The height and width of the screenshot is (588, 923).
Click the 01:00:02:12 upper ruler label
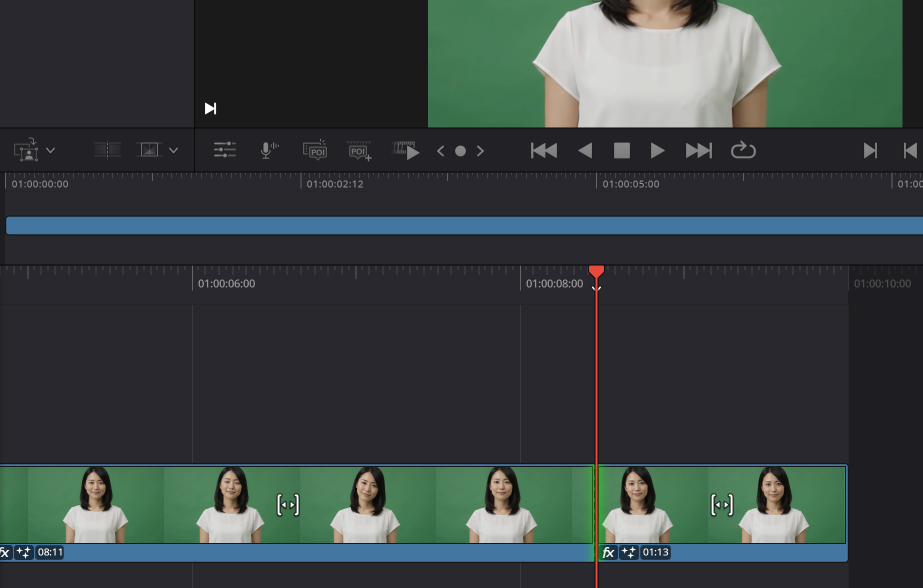point(335,184)
